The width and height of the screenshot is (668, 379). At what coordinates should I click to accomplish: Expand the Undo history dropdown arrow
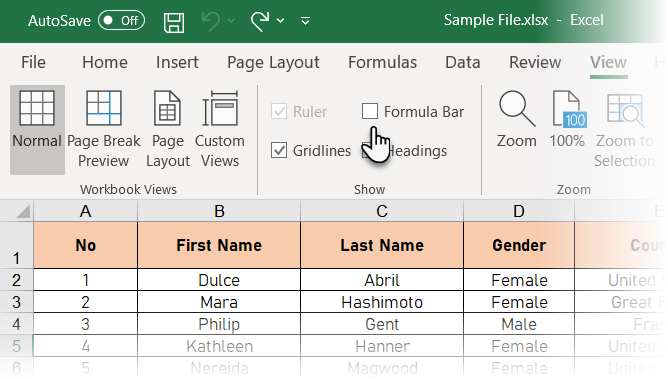click(x=231, y=20)
